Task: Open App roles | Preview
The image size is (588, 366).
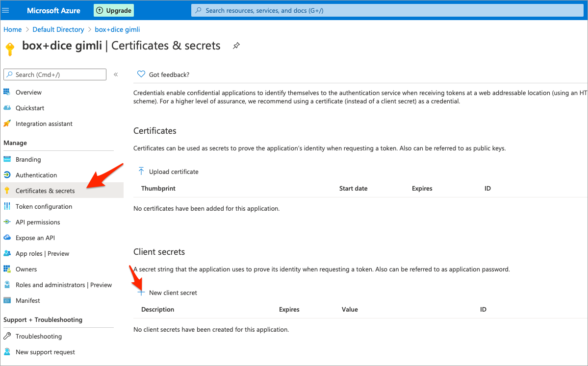Action: 42,254
